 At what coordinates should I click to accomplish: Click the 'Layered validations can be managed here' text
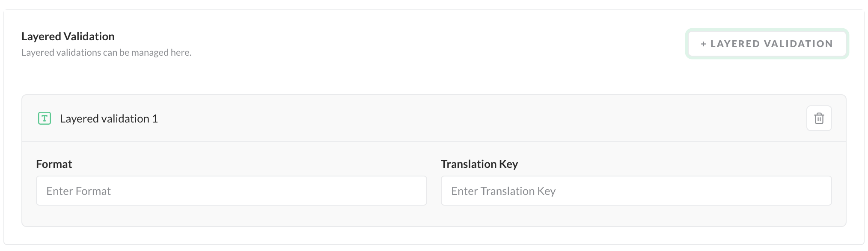click(106, 52)
